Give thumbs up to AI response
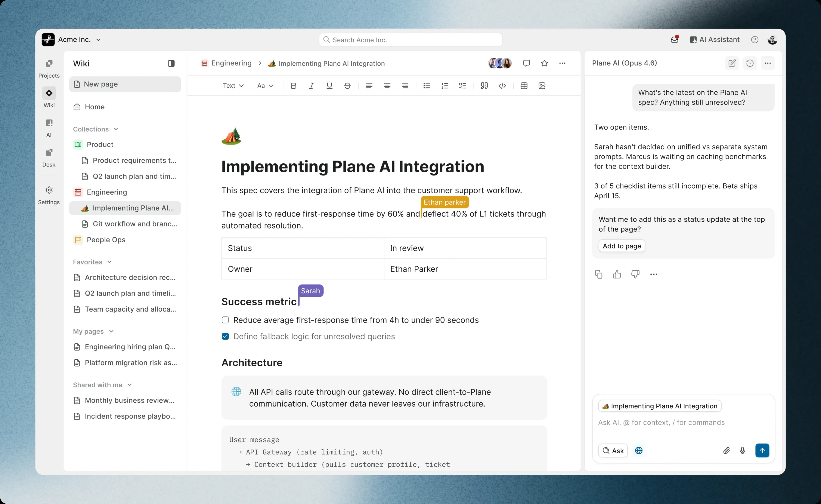The image size is (821, 504). point(617,274)
